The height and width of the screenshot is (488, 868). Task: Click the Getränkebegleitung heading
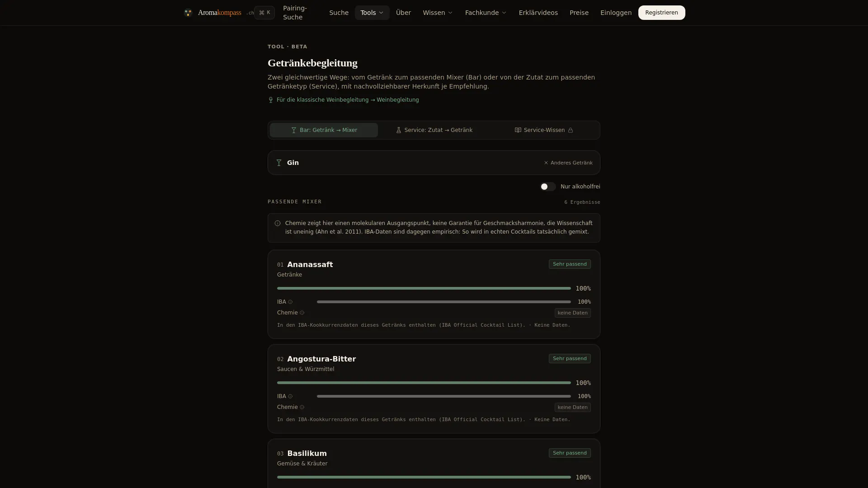[x=312, y=63]
